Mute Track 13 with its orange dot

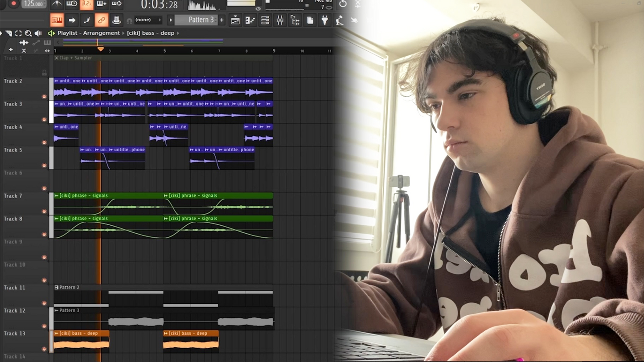tap(44, 349)
